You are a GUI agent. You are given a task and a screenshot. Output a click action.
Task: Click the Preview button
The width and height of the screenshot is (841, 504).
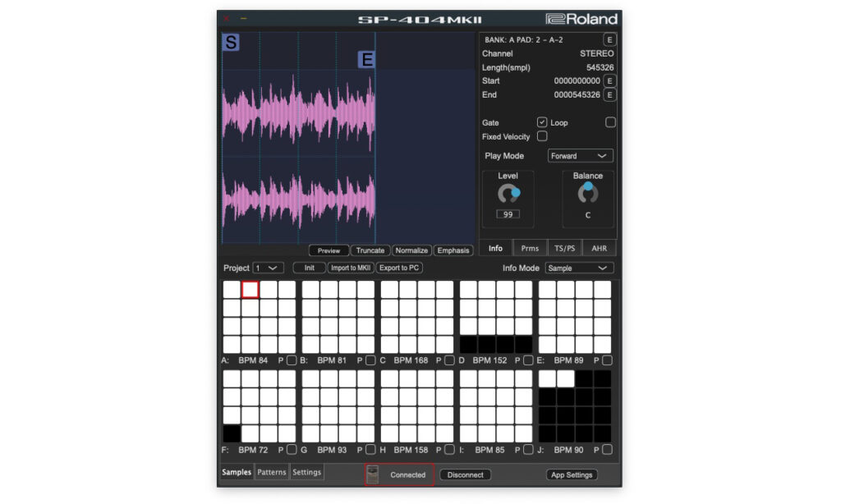click(x=329, y=250)
